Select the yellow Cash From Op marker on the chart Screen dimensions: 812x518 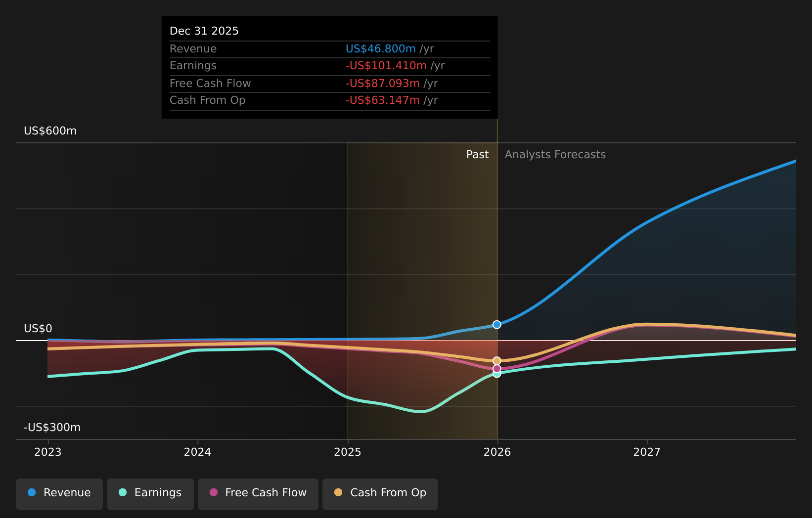tap(496, 360)
